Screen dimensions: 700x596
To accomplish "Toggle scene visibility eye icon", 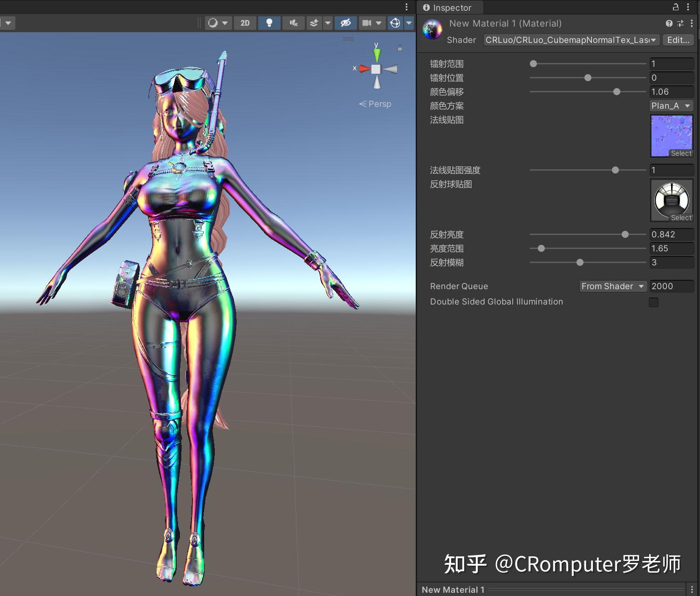I will (346, 23).
